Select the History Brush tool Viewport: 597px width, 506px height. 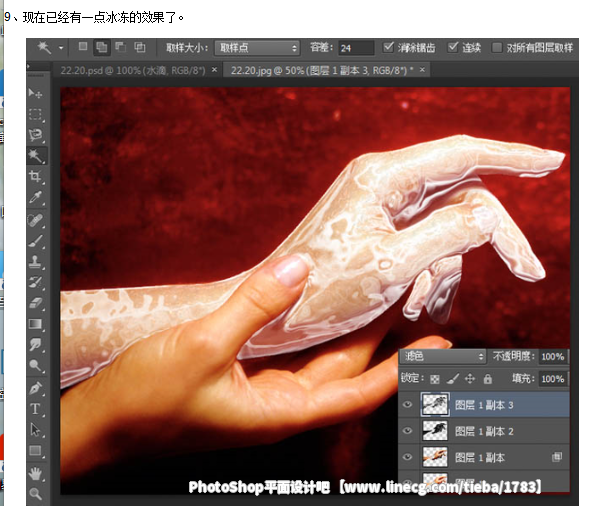(35, 282)
